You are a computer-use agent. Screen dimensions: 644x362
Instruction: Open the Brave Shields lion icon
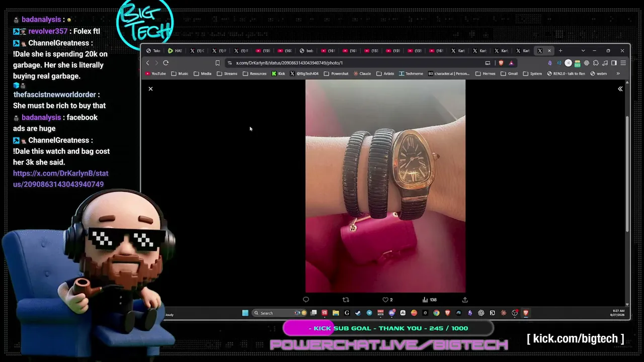click(x=501, y=63)
